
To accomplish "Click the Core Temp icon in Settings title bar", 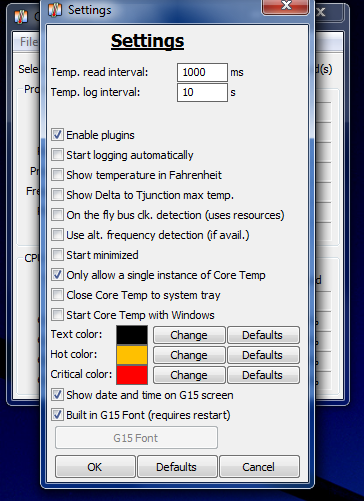I will coord(55,10).
